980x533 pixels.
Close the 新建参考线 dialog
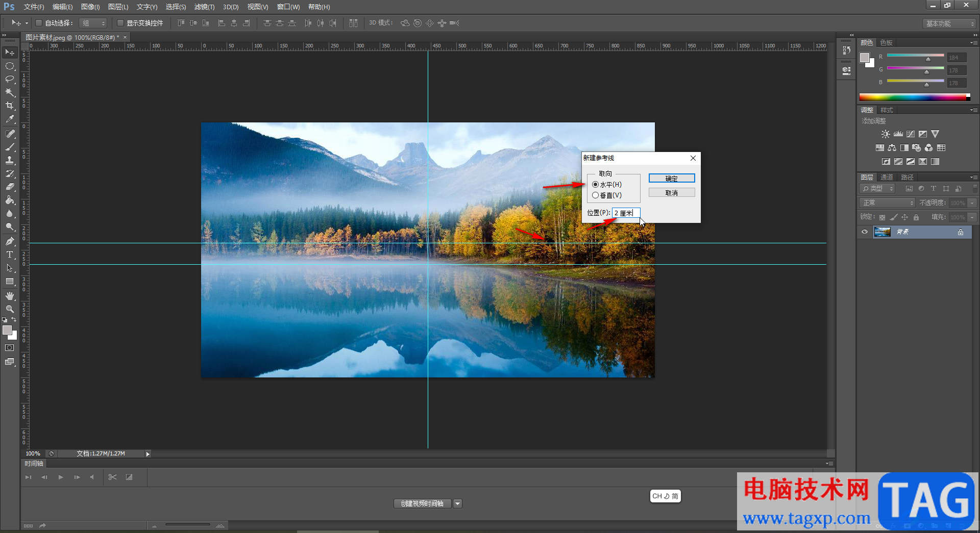[693, 158]
